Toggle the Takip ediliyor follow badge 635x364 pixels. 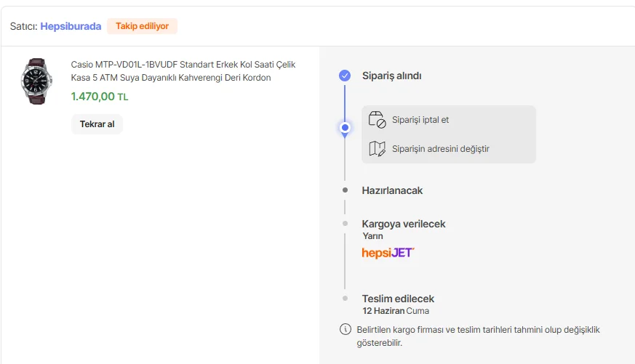[x=142, y=26]
